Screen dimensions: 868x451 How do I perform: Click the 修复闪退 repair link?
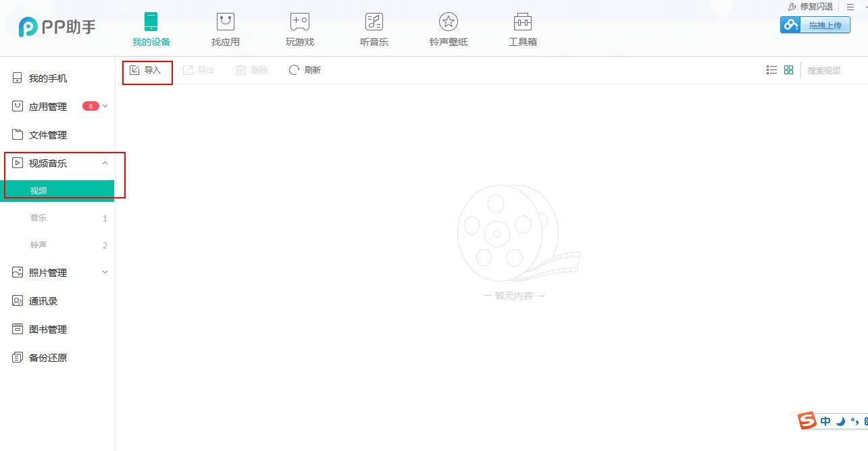coord(811,6)
